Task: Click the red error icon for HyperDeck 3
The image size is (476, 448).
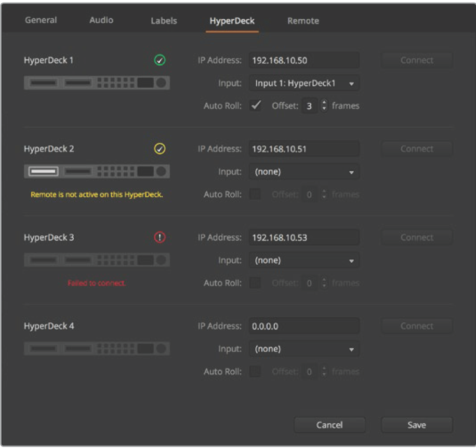Action: coord(160,238)
